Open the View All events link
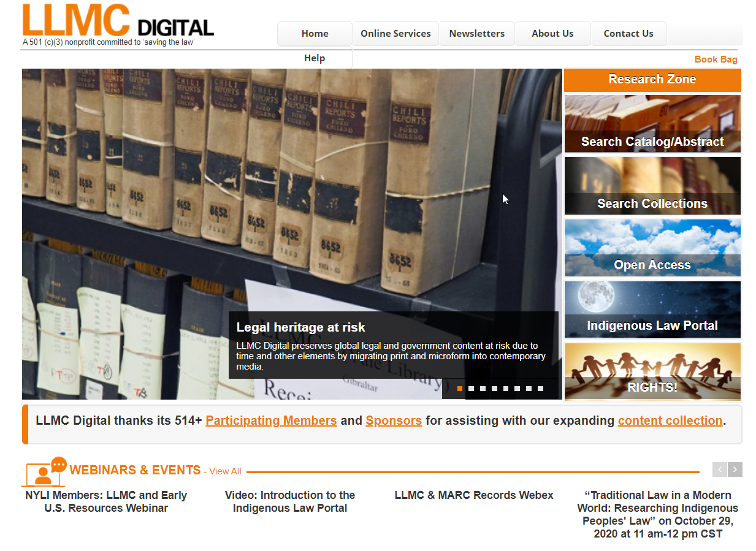 [x=225, y=471]
